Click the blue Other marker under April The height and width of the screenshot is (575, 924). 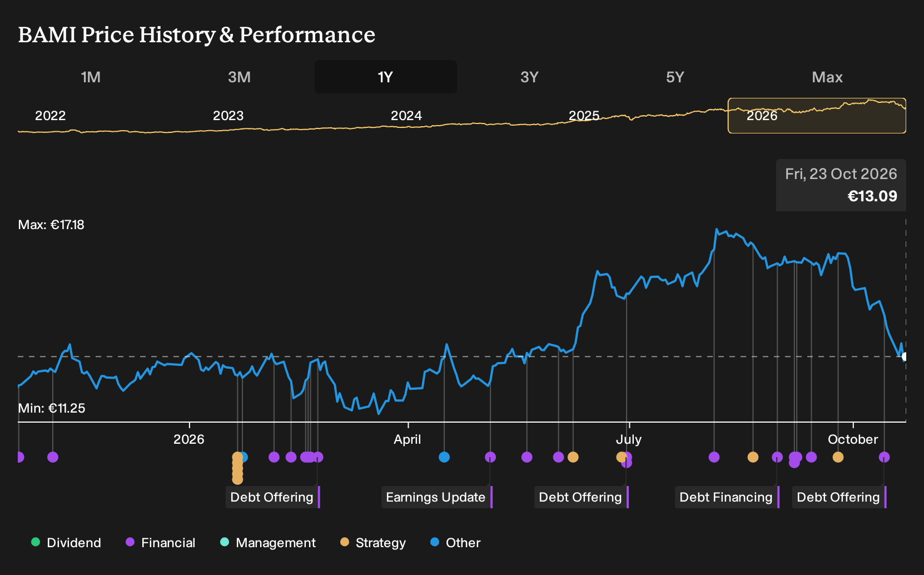444,457
